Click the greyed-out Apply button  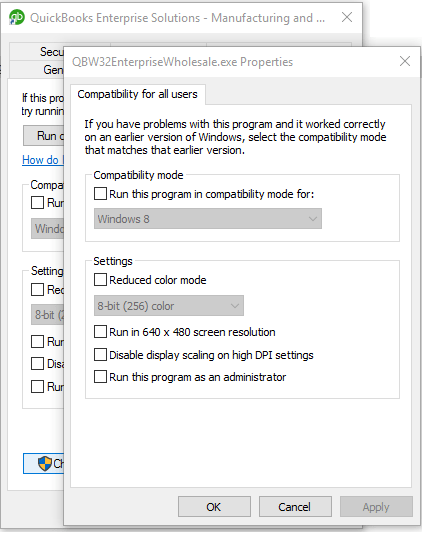[x=376, y=507]
